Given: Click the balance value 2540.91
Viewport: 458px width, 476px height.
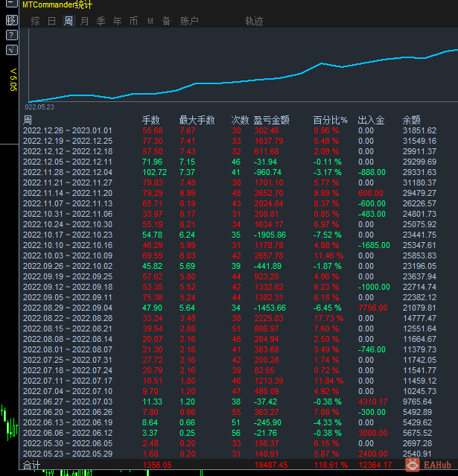Looking at the screenshot, I should coord(417,454).
